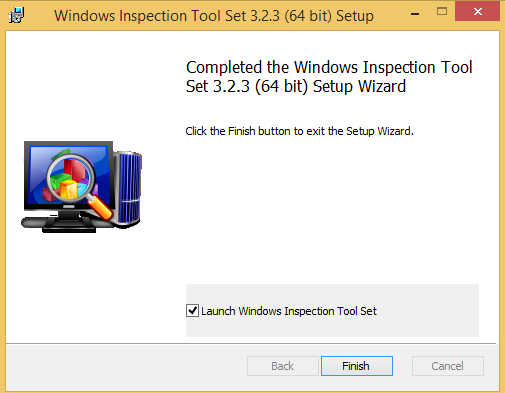
Task: Maximize the Setup wizard window
Action: (442, 11)
